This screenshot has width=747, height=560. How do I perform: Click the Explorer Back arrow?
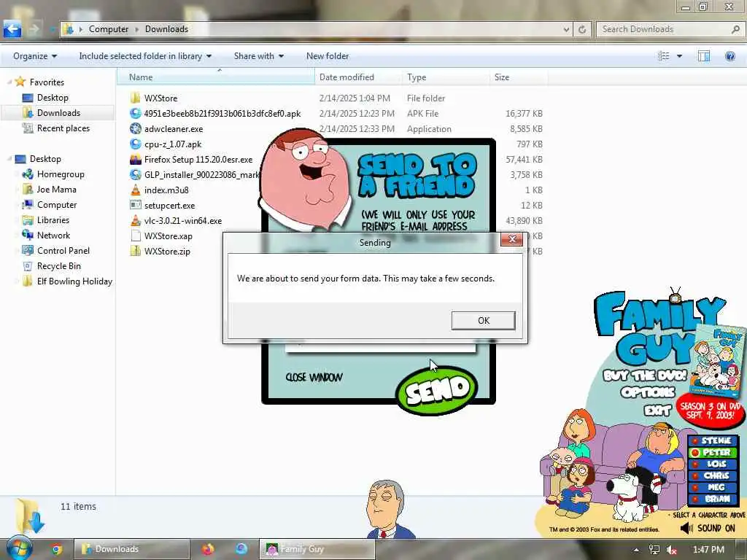pyautogui.click(x=12, y=29)
